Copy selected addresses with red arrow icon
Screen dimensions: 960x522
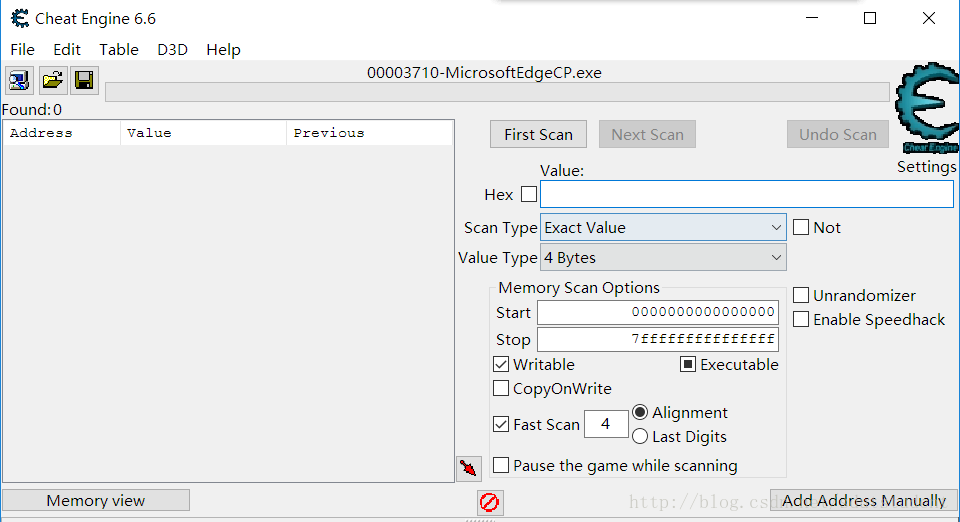click(468, 469)
